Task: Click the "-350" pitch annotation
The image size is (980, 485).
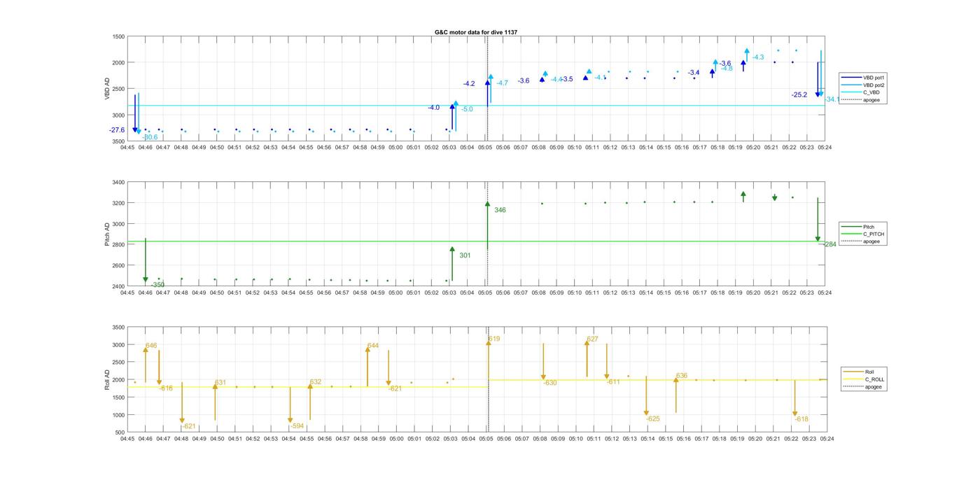Action: 157,285
